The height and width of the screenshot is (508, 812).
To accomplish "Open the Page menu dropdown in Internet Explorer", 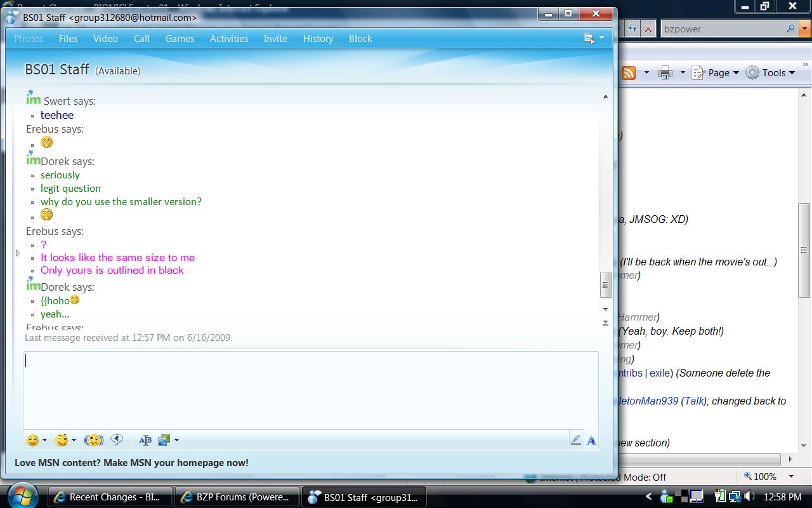I will pos(716,73).
